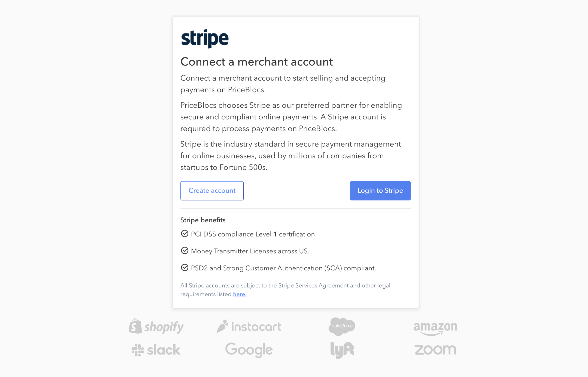Viewport: 588px width, 377px height.
Task: Click the Amazon logo icon
Action: [435, 326]
